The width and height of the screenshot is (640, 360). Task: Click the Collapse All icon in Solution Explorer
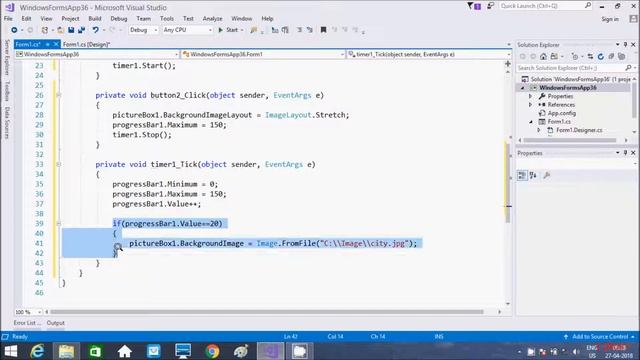pyautogui.click(x=611, y=56)
